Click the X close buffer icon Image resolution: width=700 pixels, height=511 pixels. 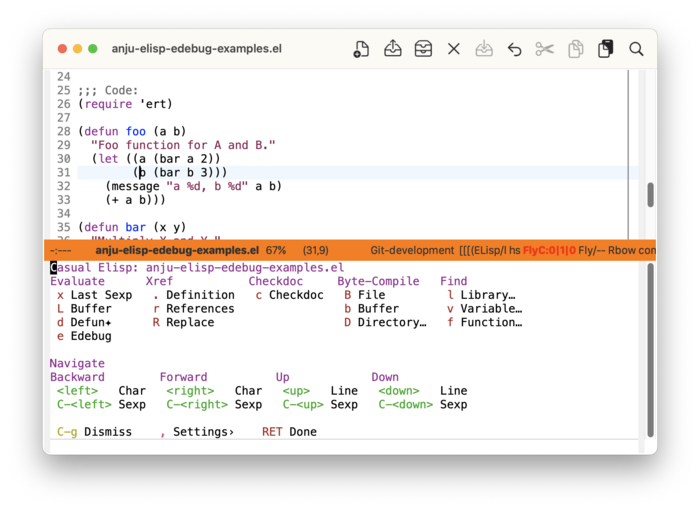(x=454, y=49)
